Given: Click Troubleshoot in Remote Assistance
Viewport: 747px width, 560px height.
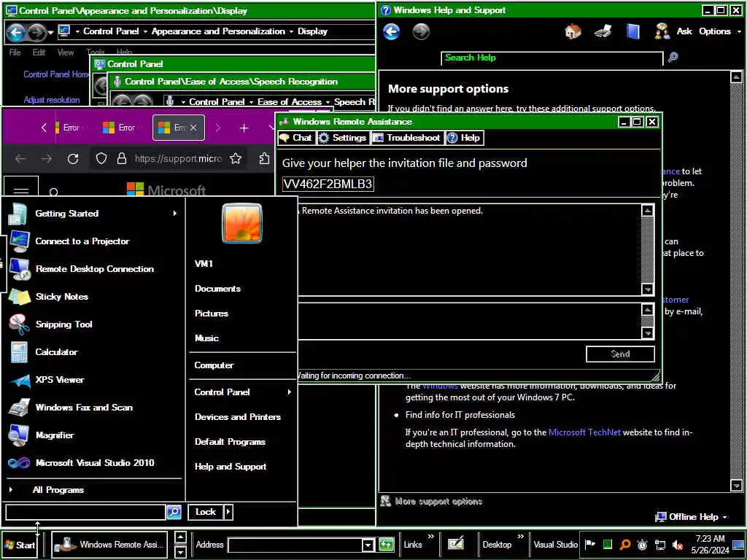Looking at the screenshot, I should (406, 138).
